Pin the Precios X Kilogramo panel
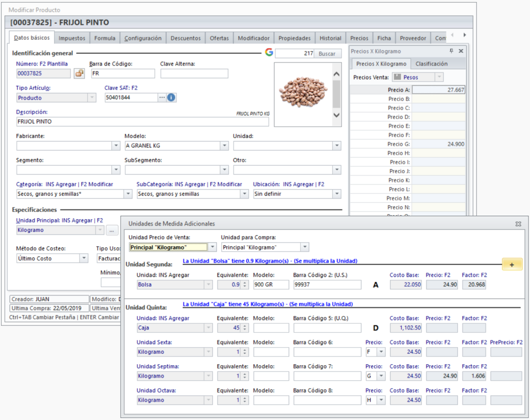 451,51
